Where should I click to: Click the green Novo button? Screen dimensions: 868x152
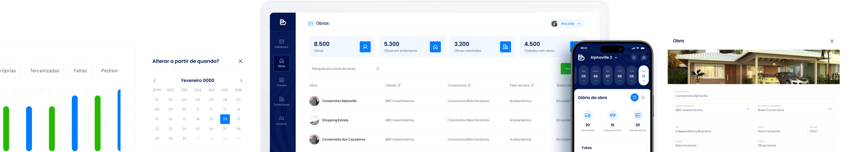point(566,69)
